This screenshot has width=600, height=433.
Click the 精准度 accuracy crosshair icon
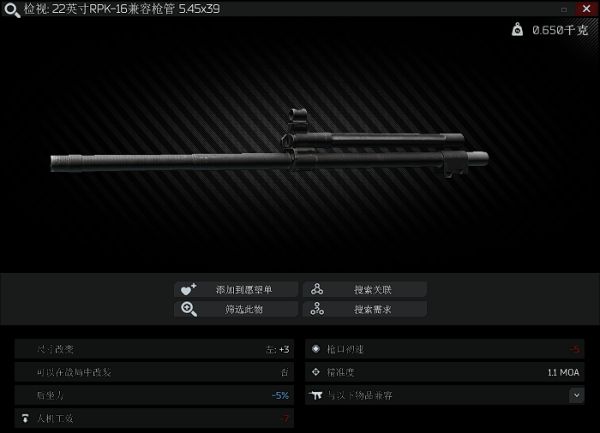(316, 372)
